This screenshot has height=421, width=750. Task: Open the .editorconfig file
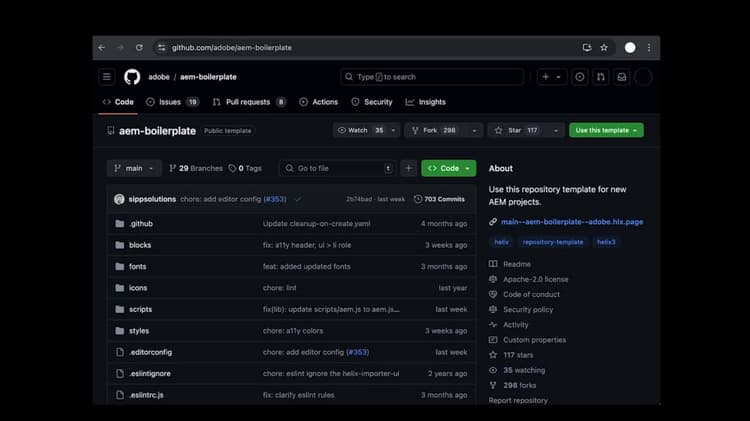click(150, 352)
